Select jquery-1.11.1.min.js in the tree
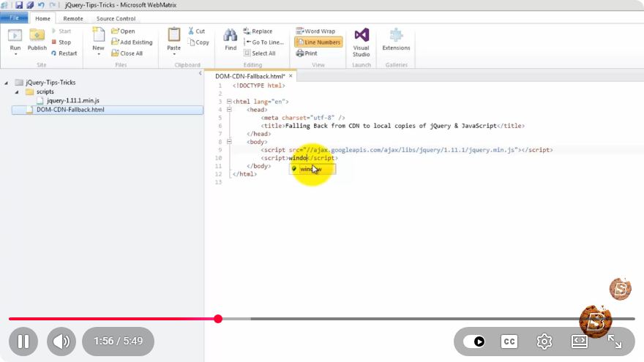This screenshot has height=362, width=644. click(72, 101)
